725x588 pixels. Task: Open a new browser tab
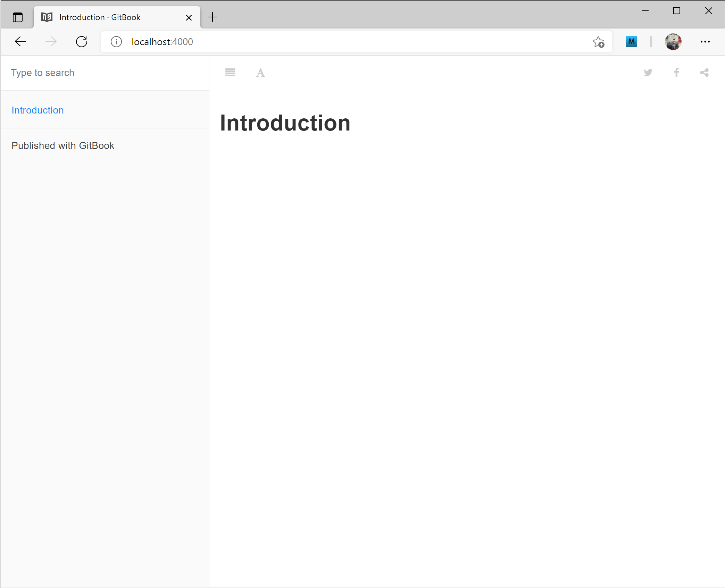pos(212,17)
